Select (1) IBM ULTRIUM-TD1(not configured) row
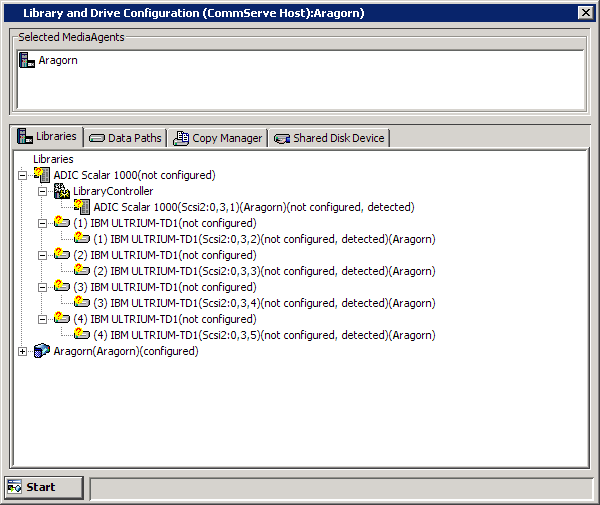The image size is (600, 505). tap(165, 223)
